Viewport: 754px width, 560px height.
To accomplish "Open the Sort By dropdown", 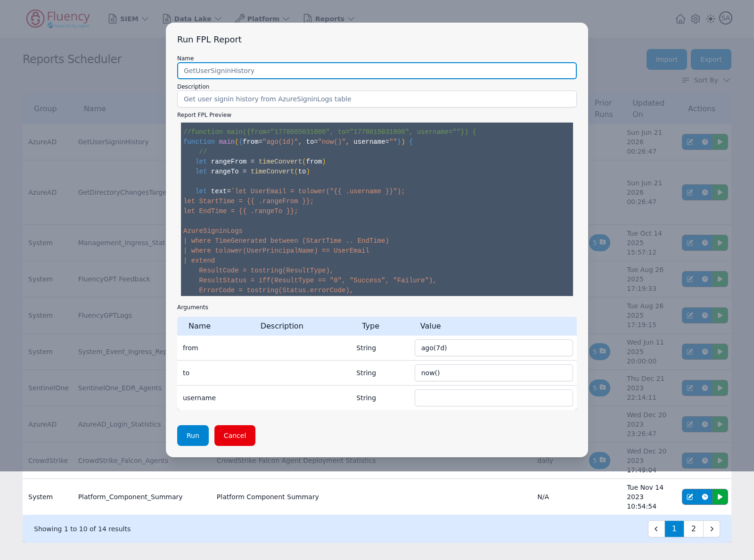I will click(x=706, y=80).
